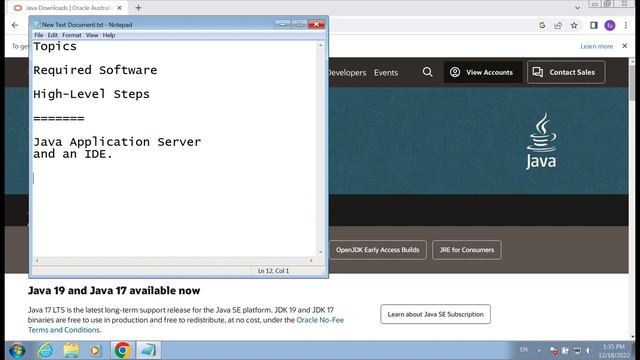Open OpenJDK Early Access Builds

tap(378, 250)
